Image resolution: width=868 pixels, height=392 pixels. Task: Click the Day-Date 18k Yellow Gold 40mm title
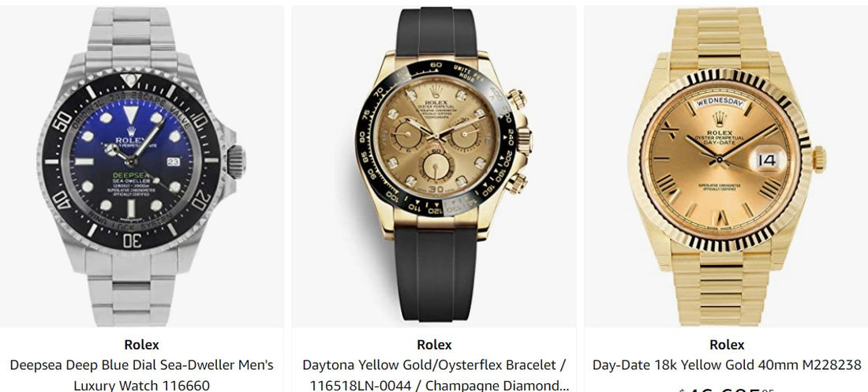pyautogui.click(x=727, y=365)
